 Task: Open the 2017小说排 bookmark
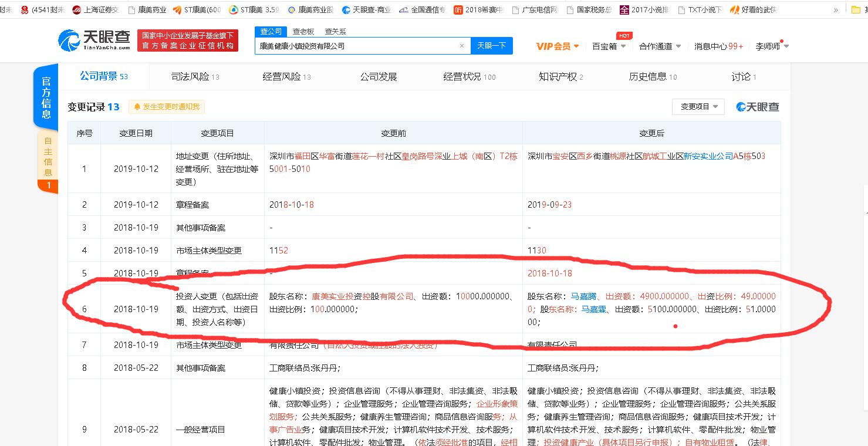624,10
